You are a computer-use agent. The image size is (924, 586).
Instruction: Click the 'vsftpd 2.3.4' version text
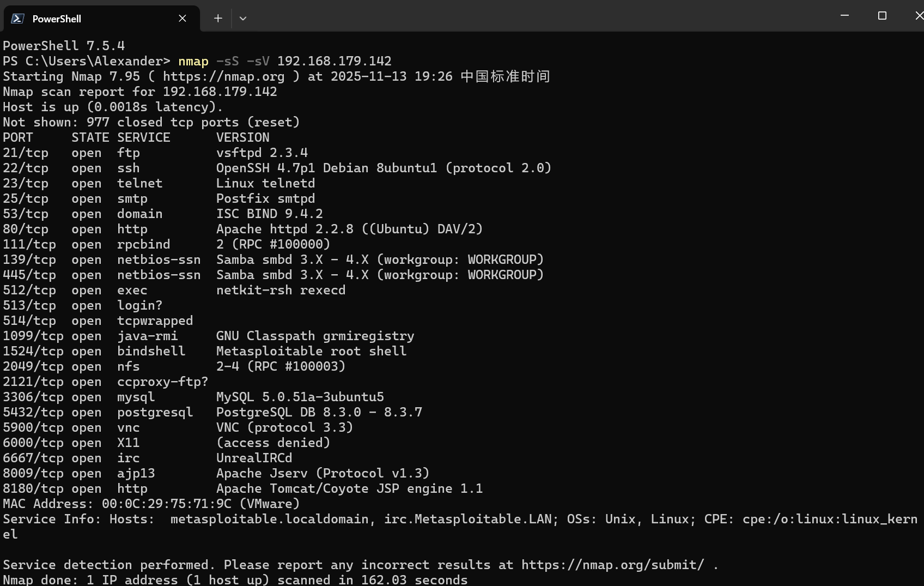262,153
